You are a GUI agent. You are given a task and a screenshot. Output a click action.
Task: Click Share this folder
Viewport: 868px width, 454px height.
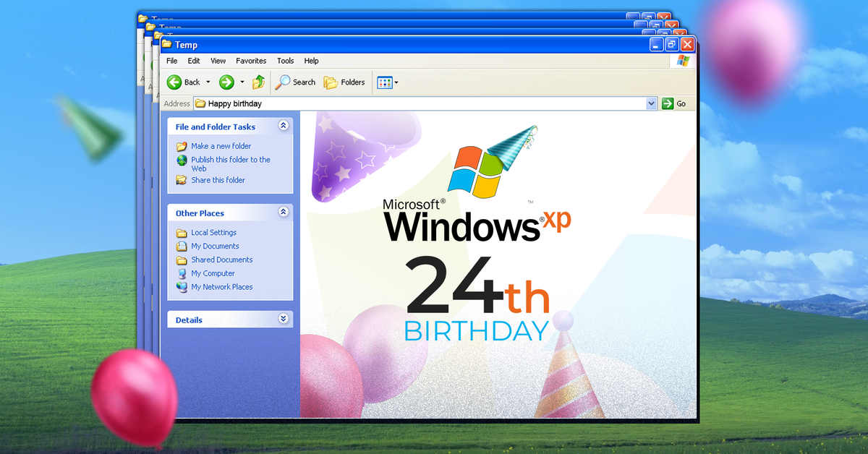pos(217,180)
